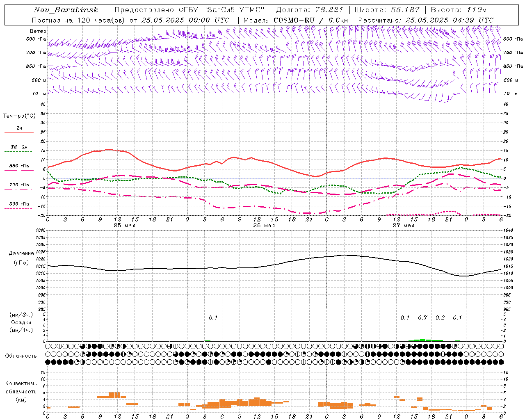Click the Осадки panel label
Viewport: 525px width, 420px height.
pyautogui.click(x=21, y=322)
